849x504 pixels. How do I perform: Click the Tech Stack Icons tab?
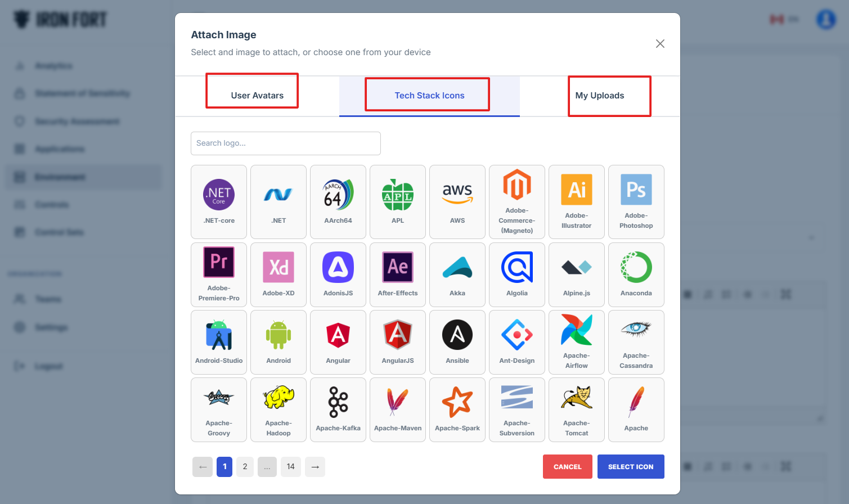(429, 96)
